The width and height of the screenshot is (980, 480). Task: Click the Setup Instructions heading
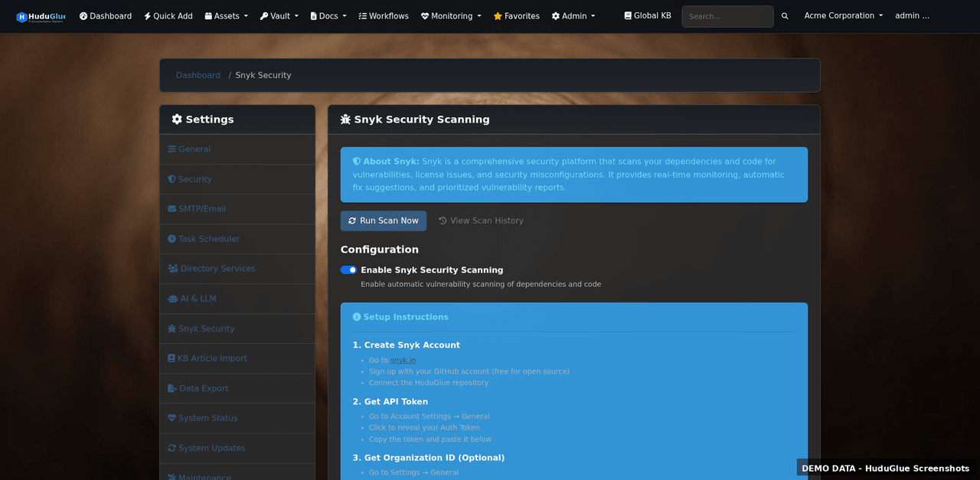point(400,317)
